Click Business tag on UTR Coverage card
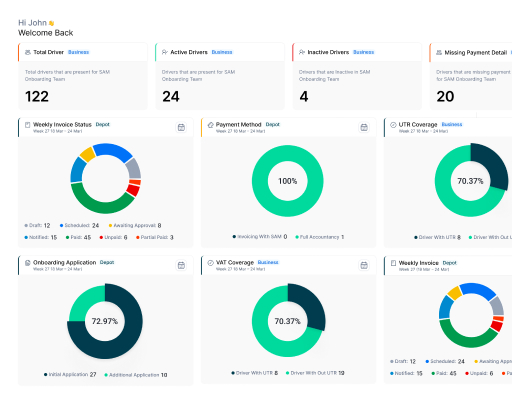This screenshot has height=400, width=512. [452, 124]
